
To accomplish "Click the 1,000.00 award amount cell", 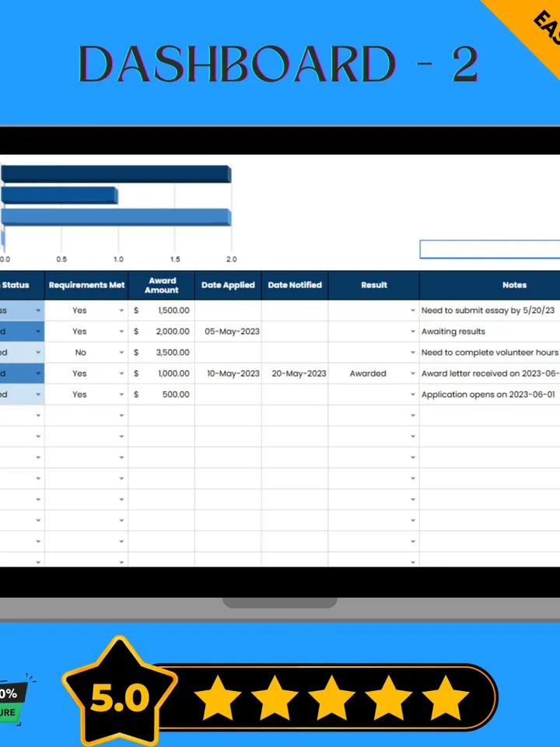I will point(162,373).
